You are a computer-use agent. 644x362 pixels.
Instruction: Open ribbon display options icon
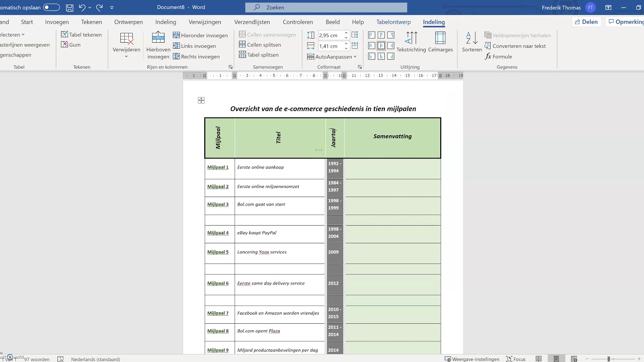(608, 8)
